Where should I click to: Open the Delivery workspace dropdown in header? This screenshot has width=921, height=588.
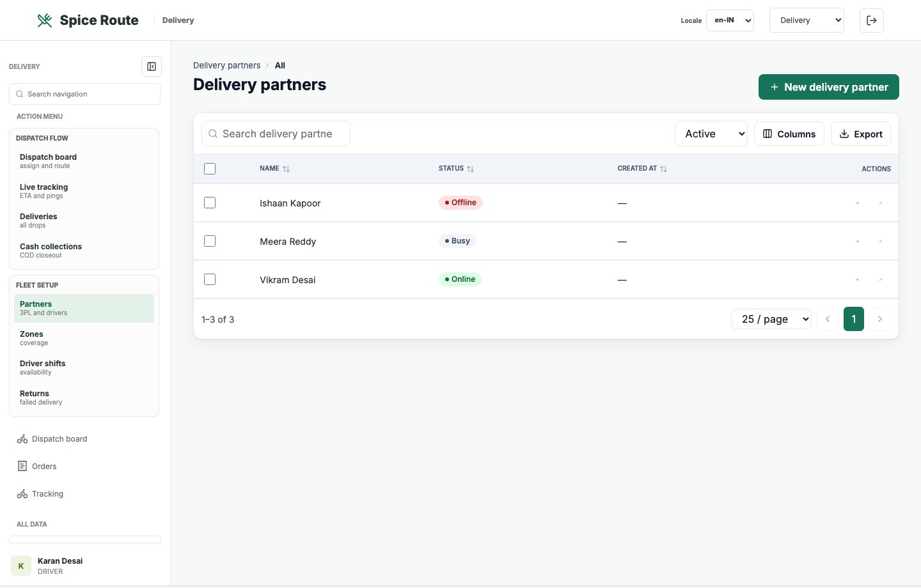pyautogui.click(x=807, y=20)
